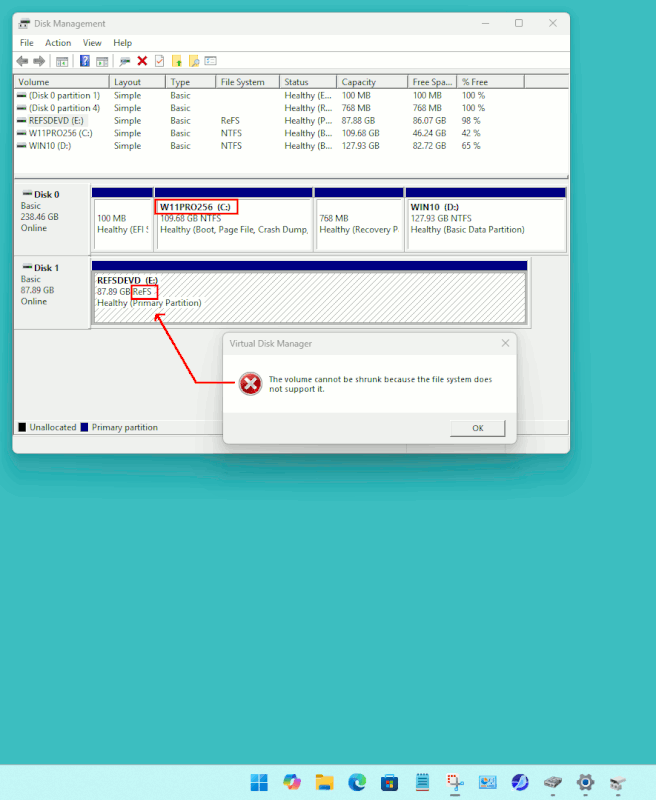
Task: Click the Forward arrow in the toolbar
Action: [39, 61]
